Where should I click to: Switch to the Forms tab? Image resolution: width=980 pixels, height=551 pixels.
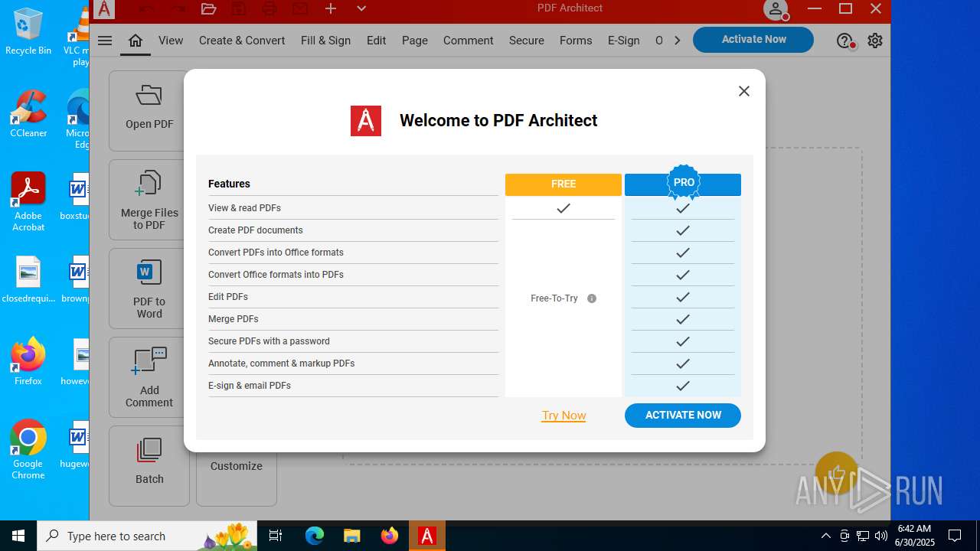coord(576,41)
